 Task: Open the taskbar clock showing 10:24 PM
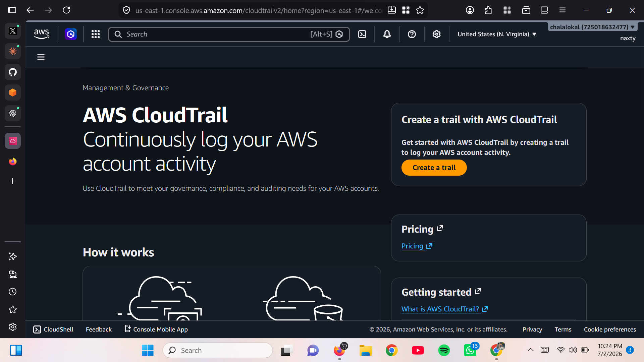(610, 350)
